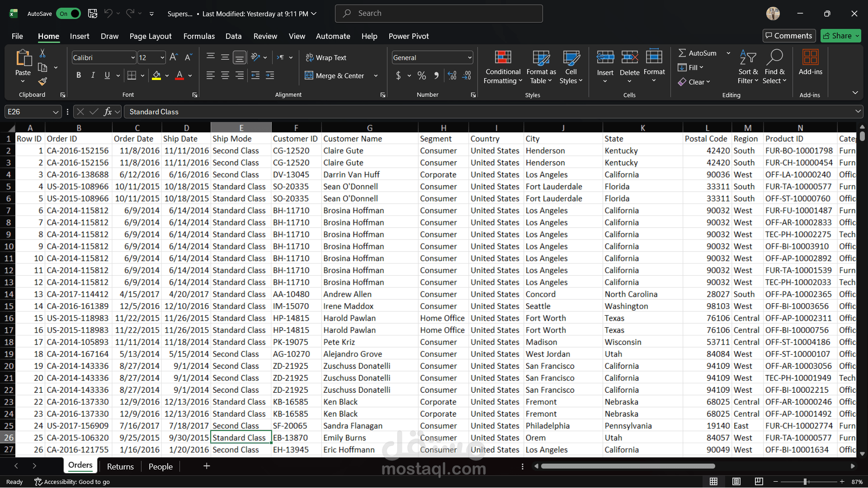The width and height of the screenshot is (868, 488).
Task: Expand the Name Box dropdown for E26
Action: click(56, 112)
